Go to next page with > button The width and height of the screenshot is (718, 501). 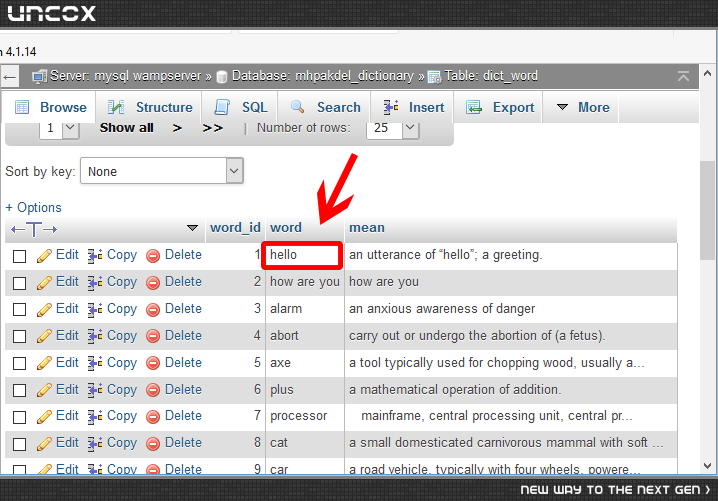(x=177, y=128)
